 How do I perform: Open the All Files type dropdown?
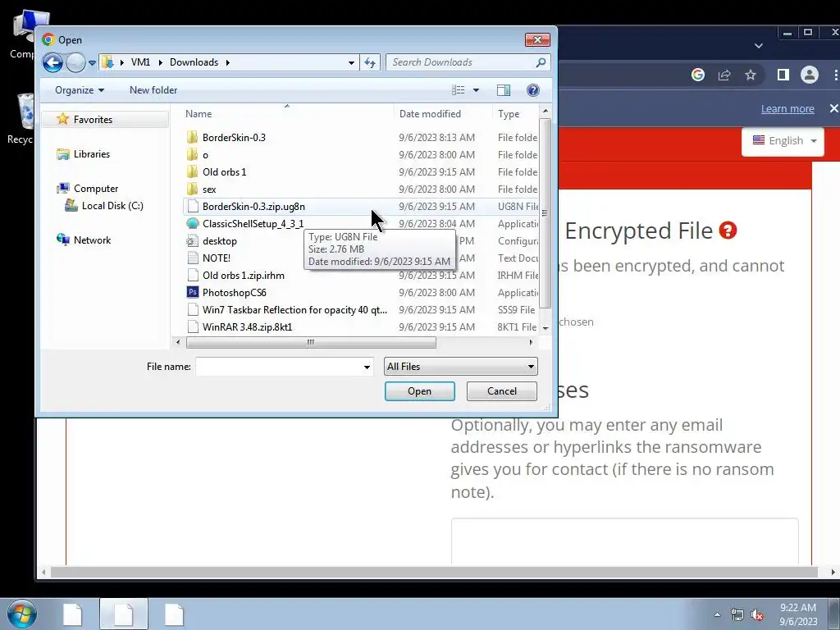tap(461, 367)
